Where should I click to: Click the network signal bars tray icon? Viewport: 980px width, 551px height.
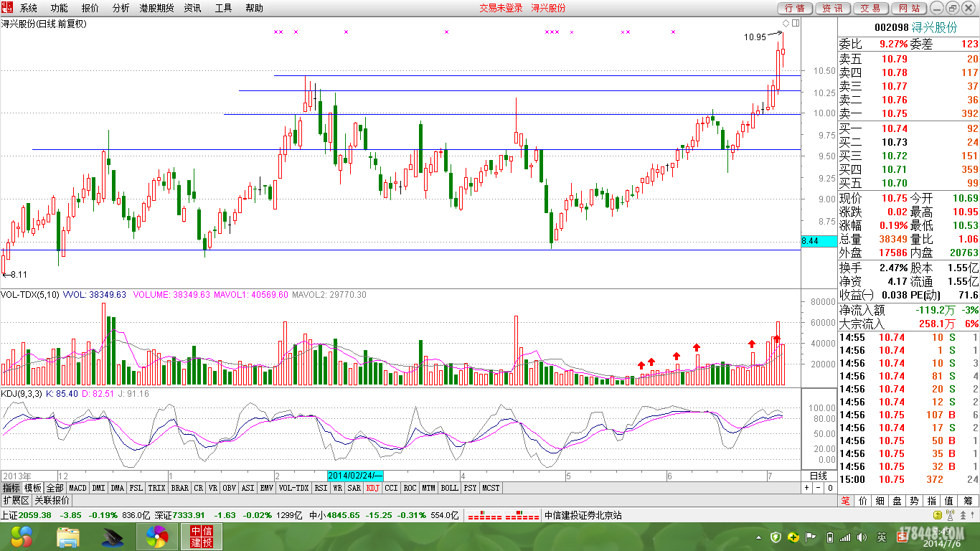coord(847,537)
